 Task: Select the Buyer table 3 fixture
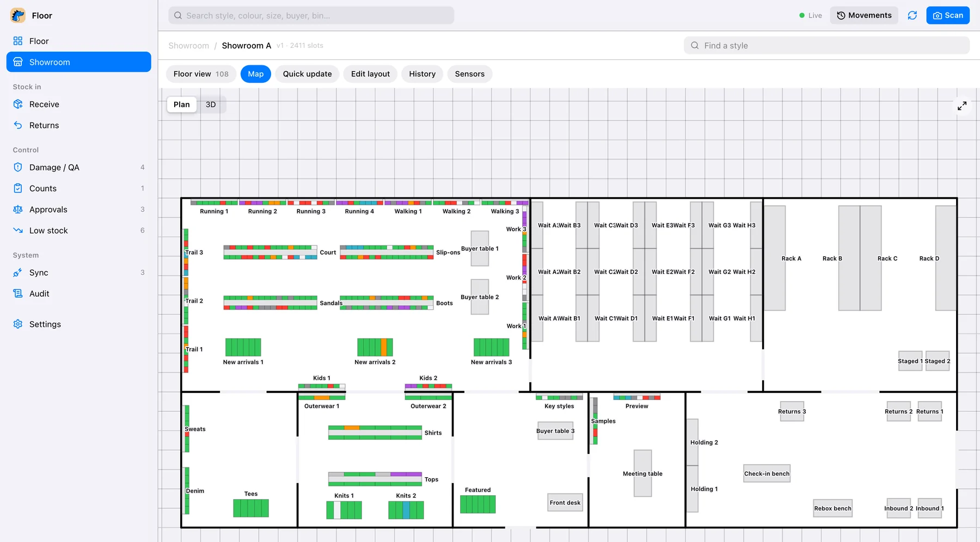coord(555,431)
